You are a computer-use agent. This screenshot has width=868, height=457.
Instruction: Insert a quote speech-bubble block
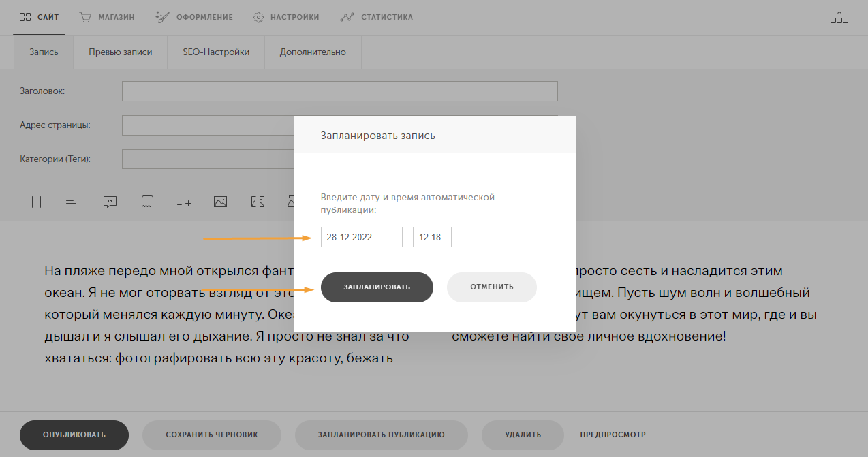[x=110, y=202]
